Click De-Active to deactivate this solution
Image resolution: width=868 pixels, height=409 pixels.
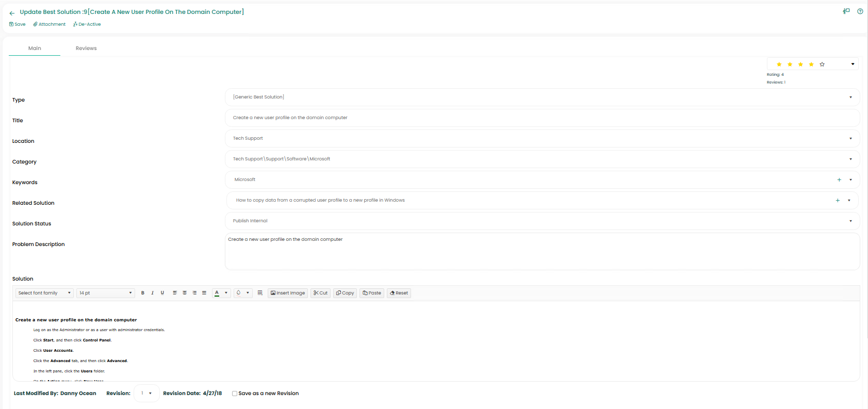click(87, 24)
